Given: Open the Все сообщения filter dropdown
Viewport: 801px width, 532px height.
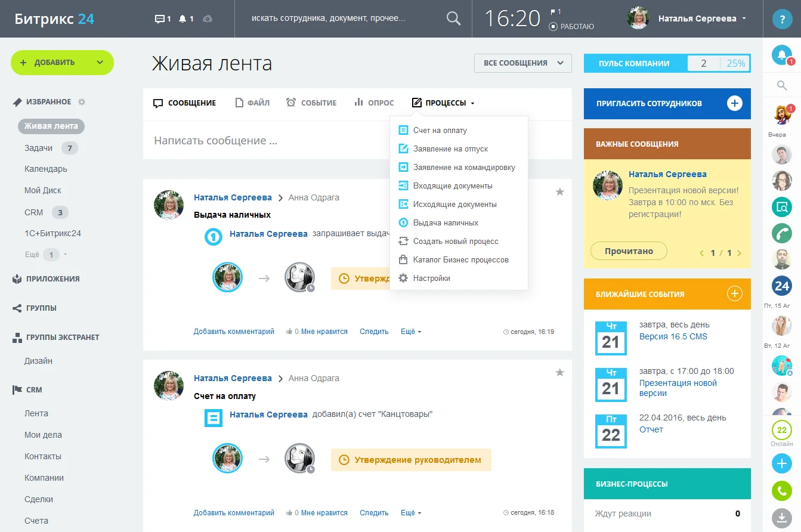Looking at the screenshot, I should point(522,63).
